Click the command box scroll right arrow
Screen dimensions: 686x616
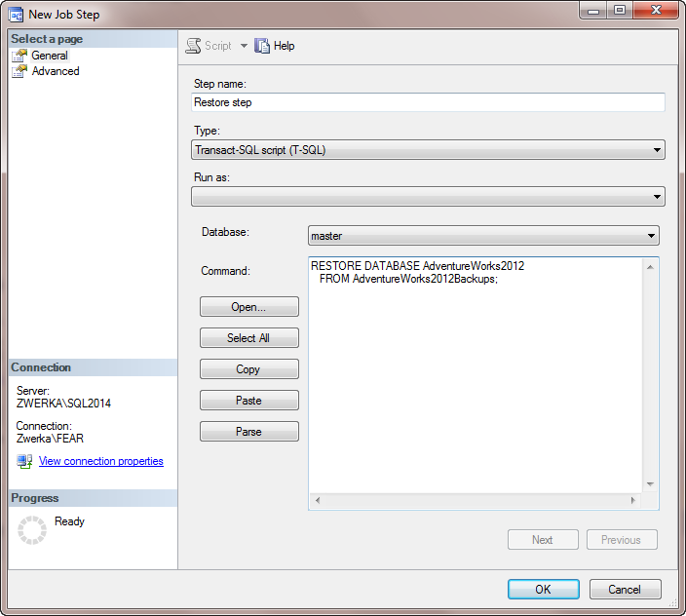(x=632, y=500)
